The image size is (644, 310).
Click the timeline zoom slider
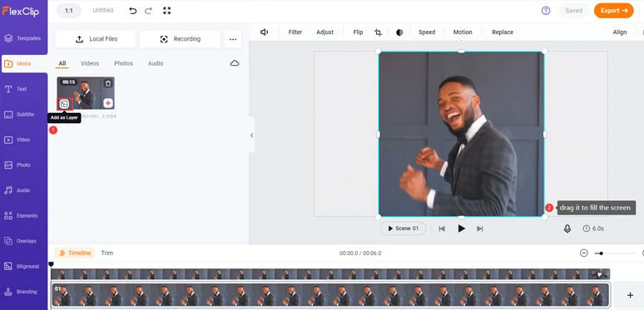(601, 253)
